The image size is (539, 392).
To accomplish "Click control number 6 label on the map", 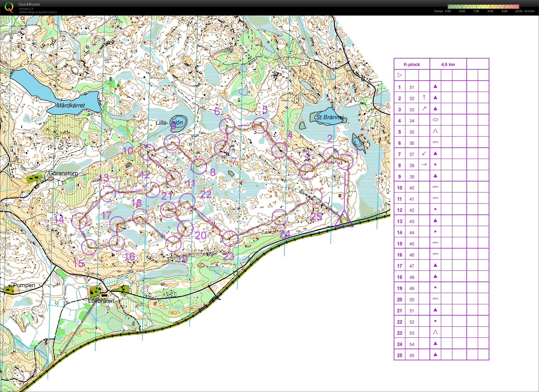I will coord(217,111).
